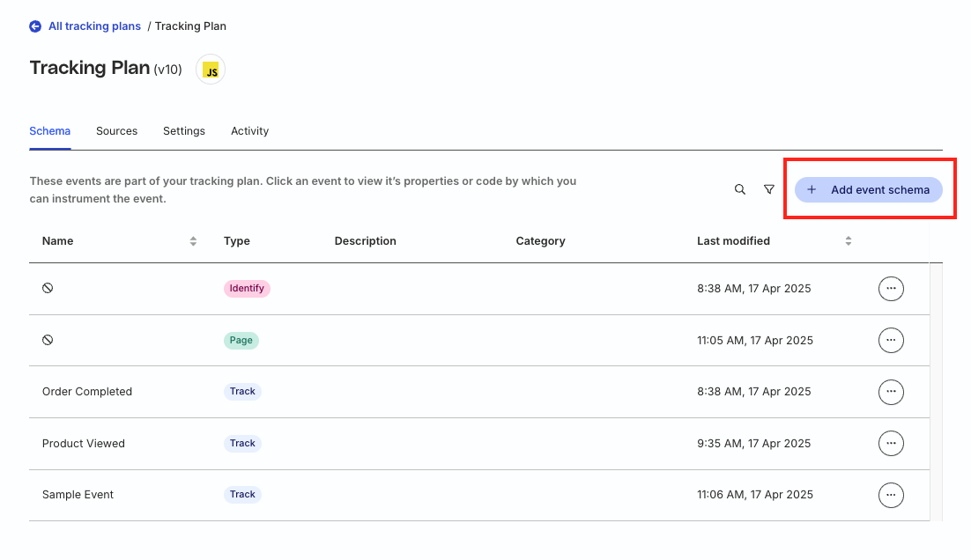Click the Identify type badge
971x560 pixels.
coord(247,289)
